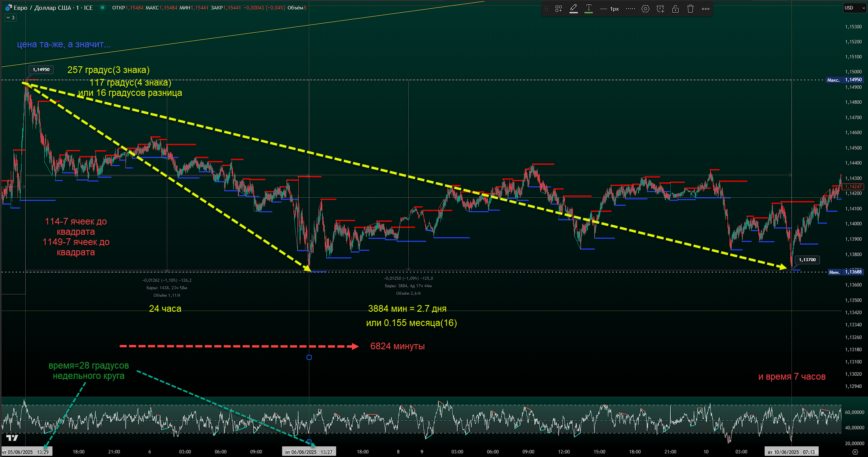Click the 1,14950 price callout label

(41, 70)
